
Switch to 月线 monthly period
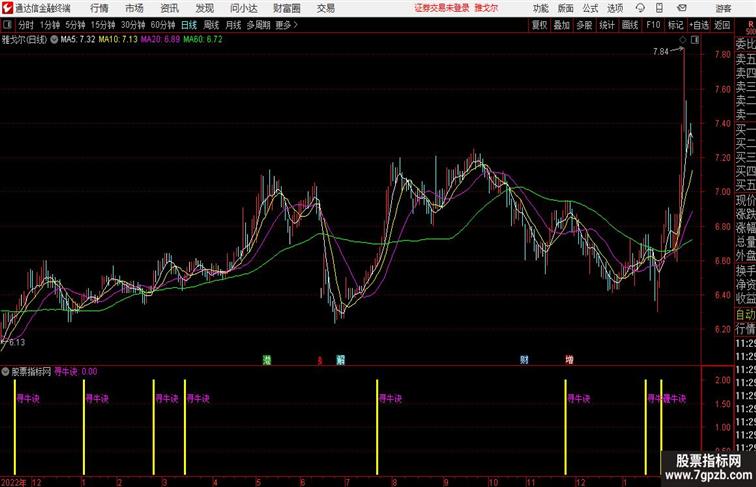[233, 25]
